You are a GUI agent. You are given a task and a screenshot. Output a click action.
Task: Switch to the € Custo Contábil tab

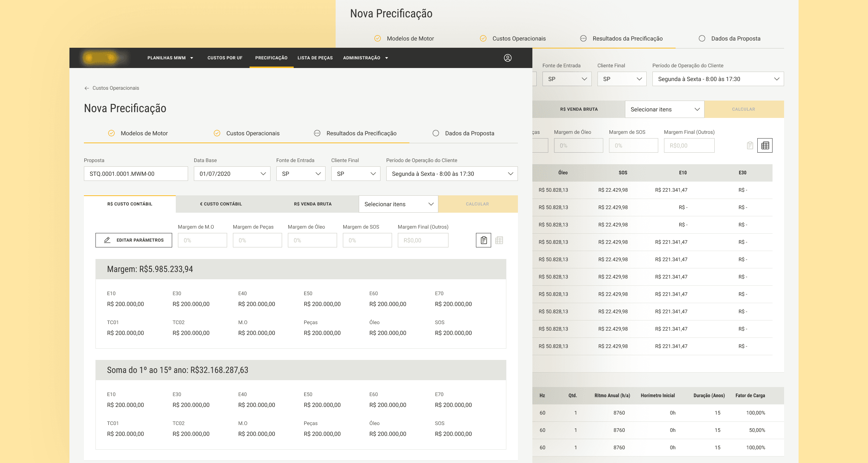pyautogui.click(x=221, y=204)
